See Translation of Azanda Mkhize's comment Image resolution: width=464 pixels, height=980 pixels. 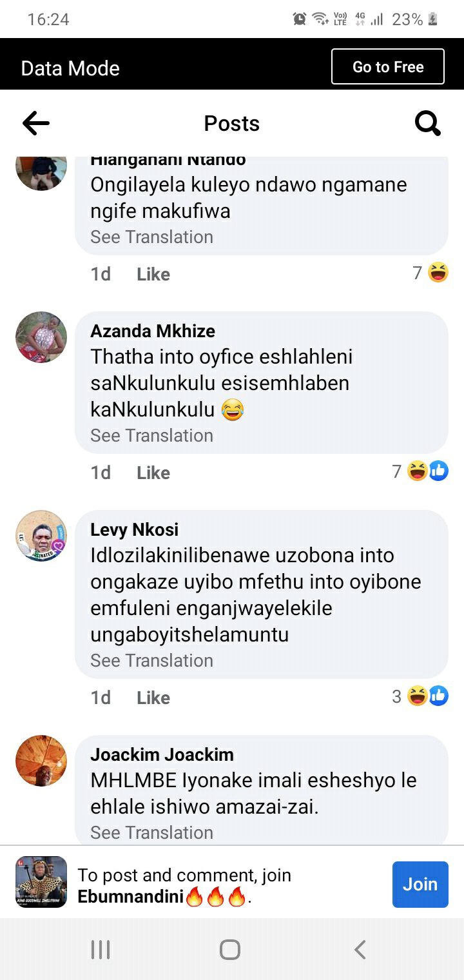(x=151, y=435)
